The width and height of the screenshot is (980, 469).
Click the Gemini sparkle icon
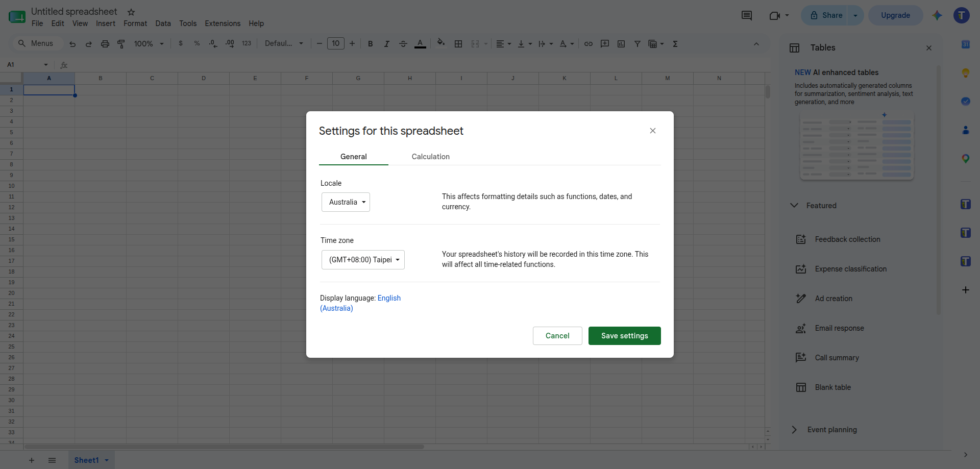tap(937, 15)
